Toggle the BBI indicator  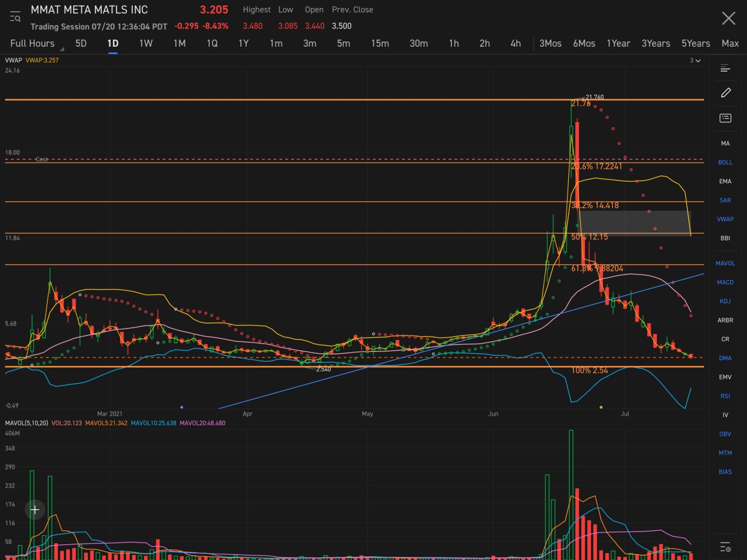(x=725, y=238)
